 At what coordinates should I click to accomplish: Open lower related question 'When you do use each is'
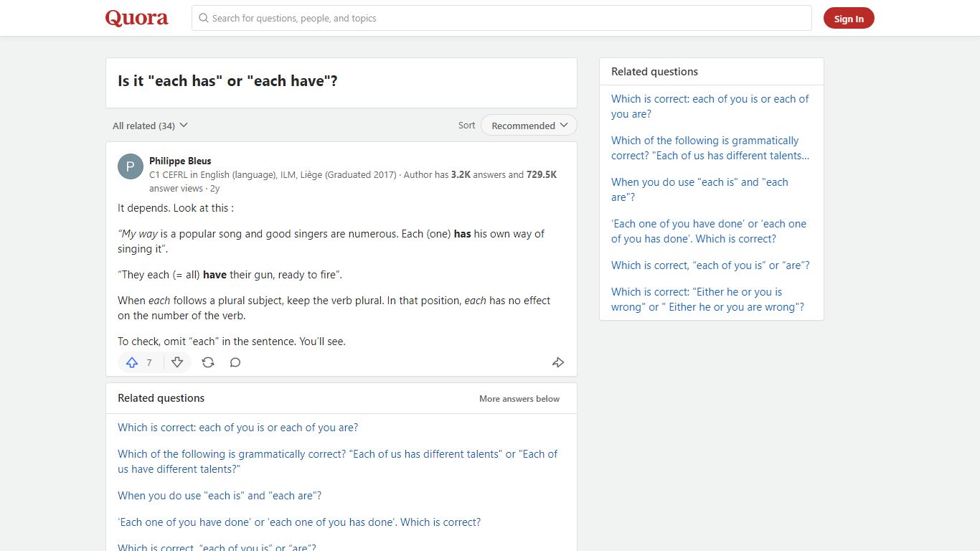click(220, 496)
